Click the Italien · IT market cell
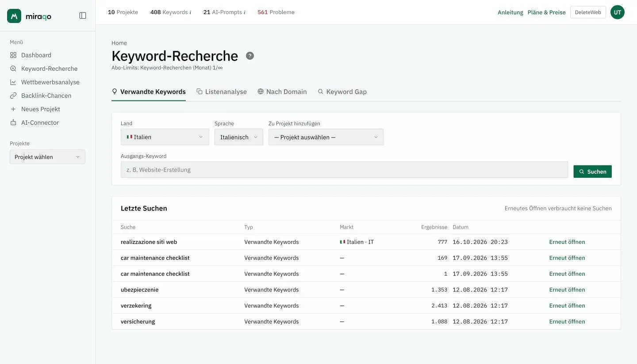 357,242
